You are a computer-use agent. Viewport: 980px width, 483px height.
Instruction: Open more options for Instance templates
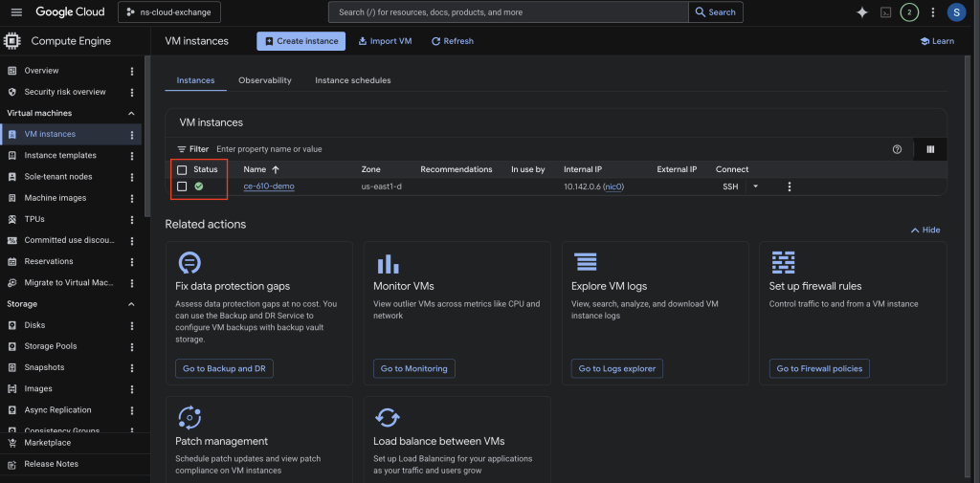pyautogui.click(x=132, y=156)
